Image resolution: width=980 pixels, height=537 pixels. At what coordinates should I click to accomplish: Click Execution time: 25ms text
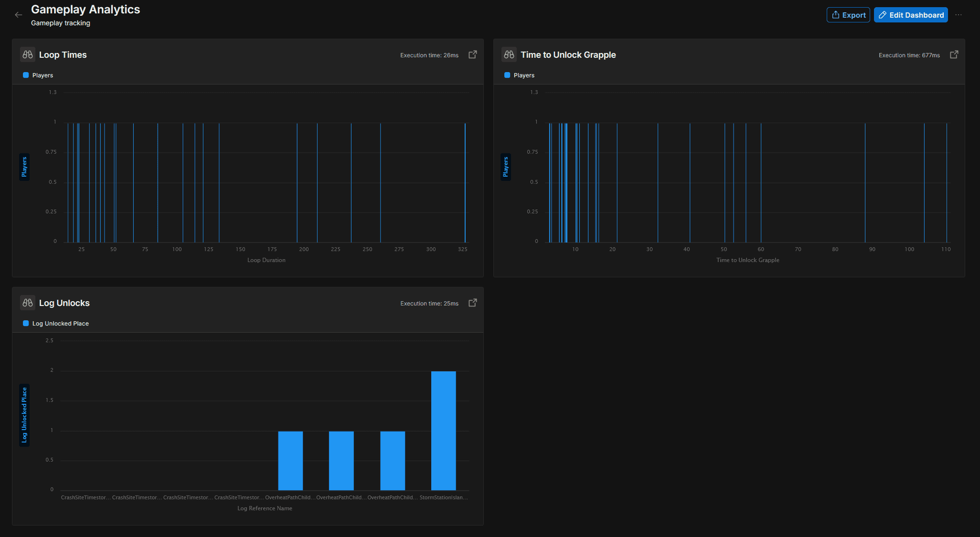tap(429, 304)
